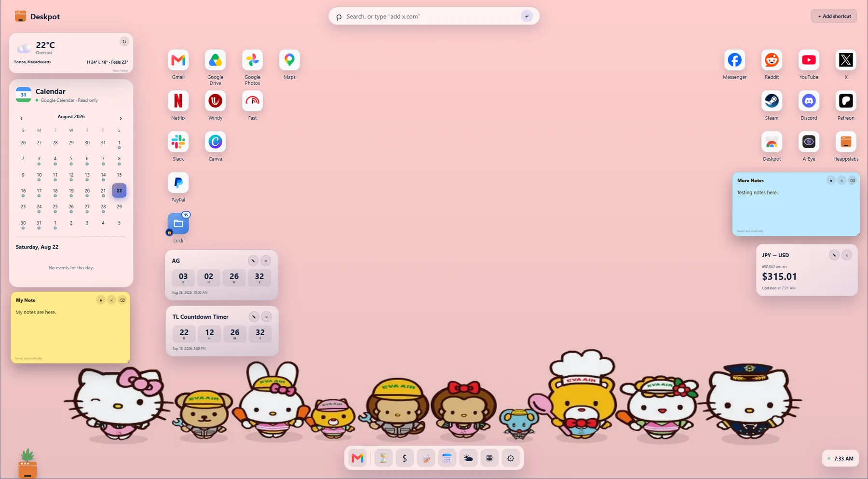Click into More Notes text area

click(x=796, y=208)
